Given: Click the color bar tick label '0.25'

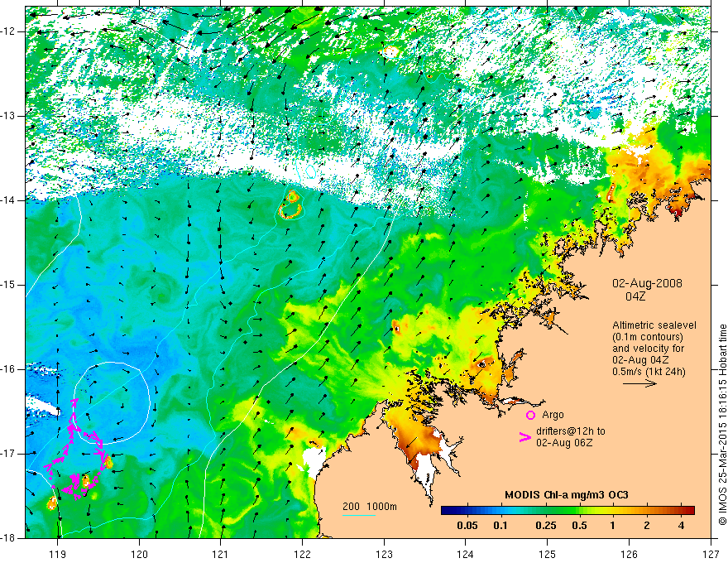Looking at the screenshot, I should coord(545,526).
